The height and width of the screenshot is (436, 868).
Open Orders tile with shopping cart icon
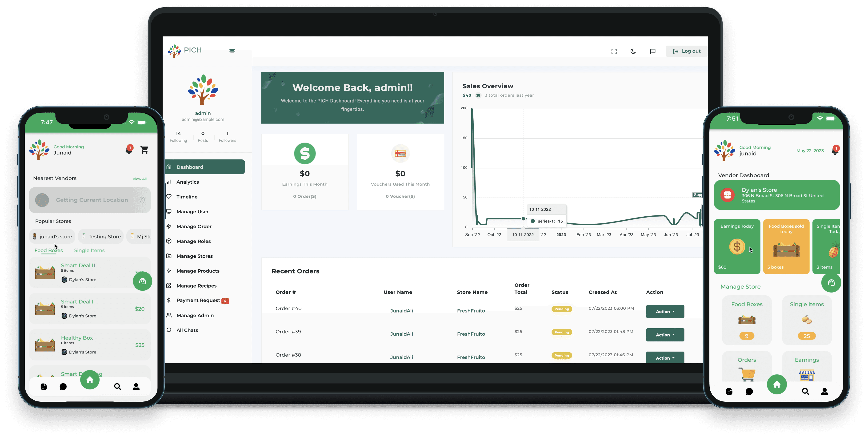747,366
